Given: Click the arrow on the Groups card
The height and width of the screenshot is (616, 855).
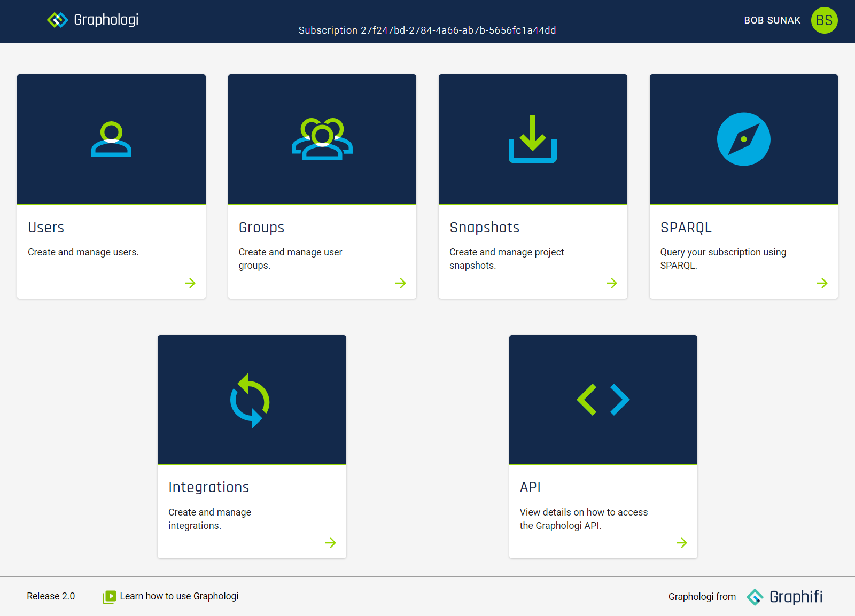Looking at the screenshot, I should (x=401, y=283).
